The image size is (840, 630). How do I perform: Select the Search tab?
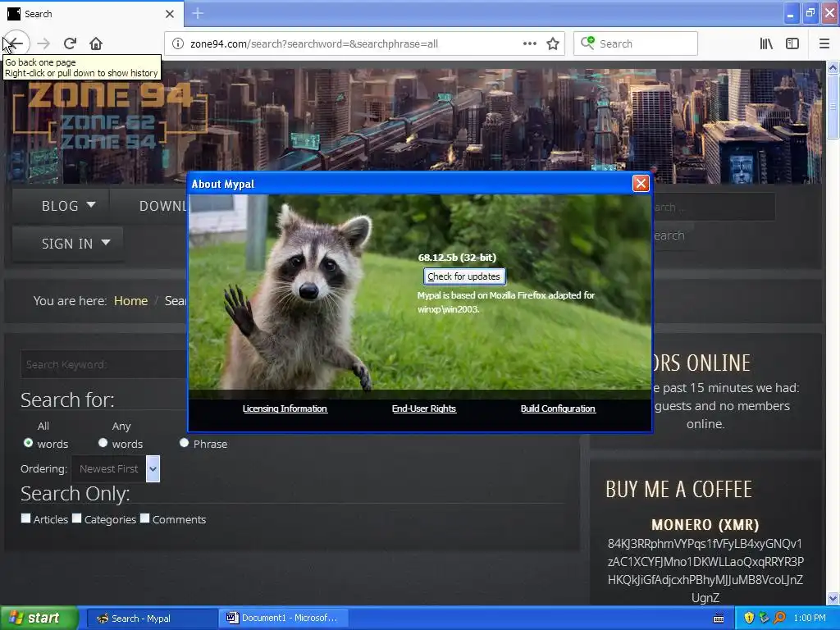click(x=91, y=14)
